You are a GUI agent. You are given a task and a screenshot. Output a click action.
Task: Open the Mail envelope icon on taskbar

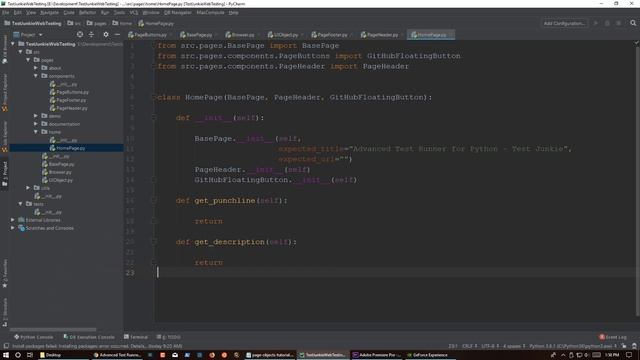175,355
